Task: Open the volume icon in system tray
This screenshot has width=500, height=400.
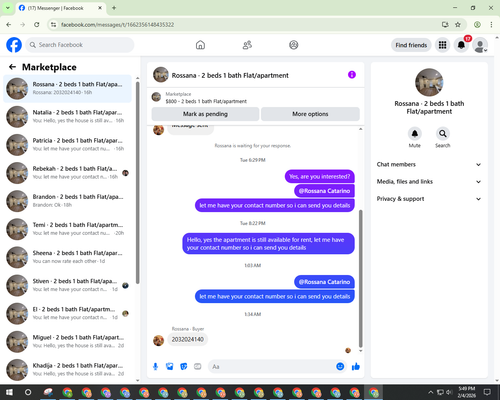Action: [449, 392]
